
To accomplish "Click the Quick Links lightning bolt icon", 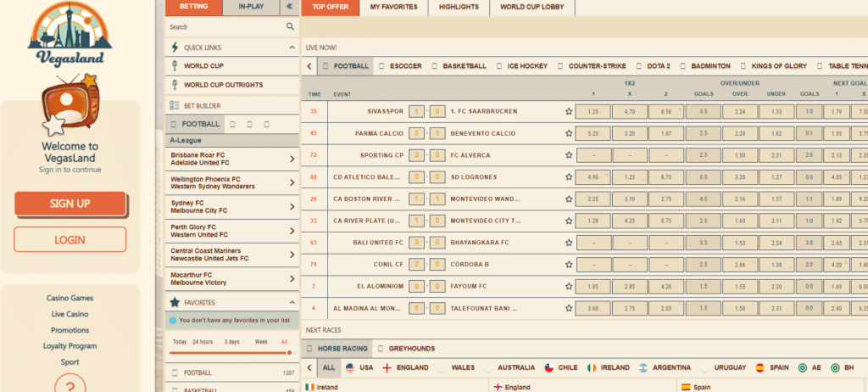I will pos(175,48).
